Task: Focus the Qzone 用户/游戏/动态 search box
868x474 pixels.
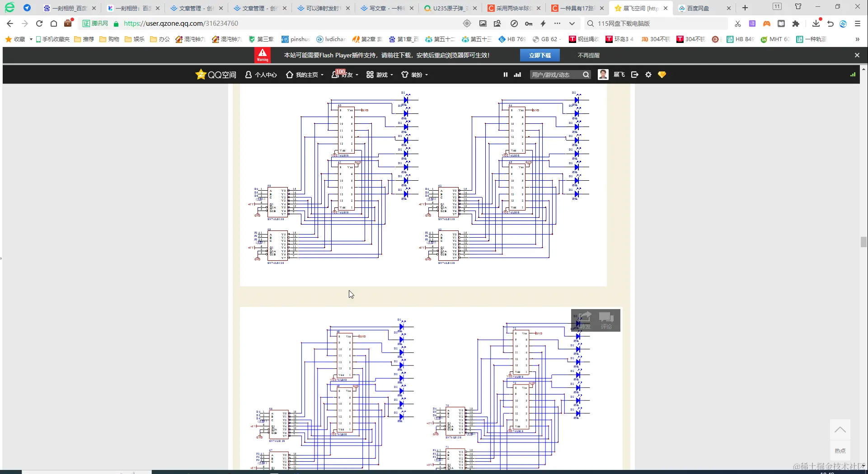Action: point(555,75)
